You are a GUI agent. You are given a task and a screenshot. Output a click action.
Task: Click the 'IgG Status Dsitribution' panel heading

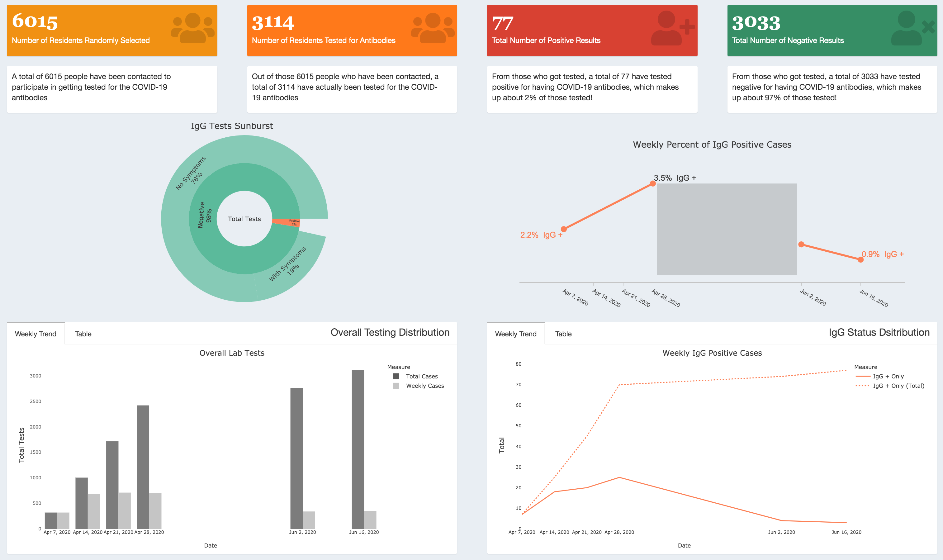click(879, 332)
